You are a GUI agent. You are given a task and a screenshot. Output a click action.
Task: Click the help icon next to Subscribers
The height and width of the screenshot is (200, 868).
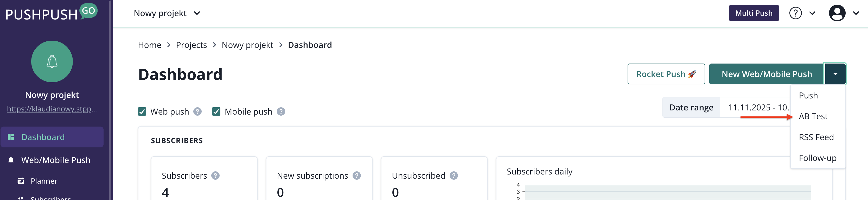click(215, 176)
